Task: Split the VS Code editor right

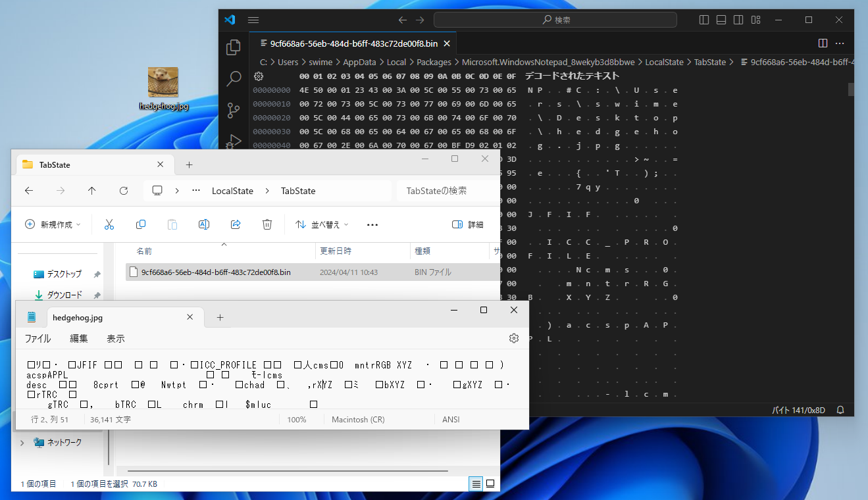Action: point(823,43)
